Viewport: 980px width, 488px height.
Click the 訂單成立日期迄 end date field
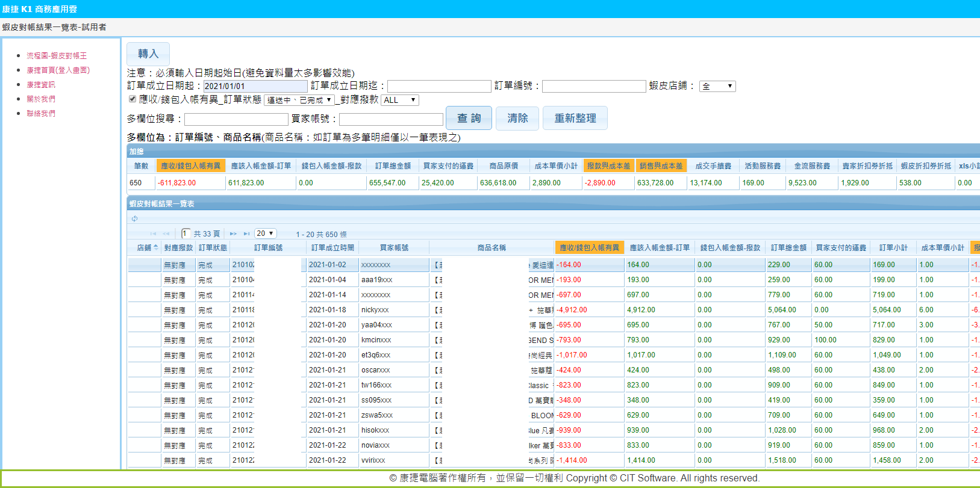[439, 86]
